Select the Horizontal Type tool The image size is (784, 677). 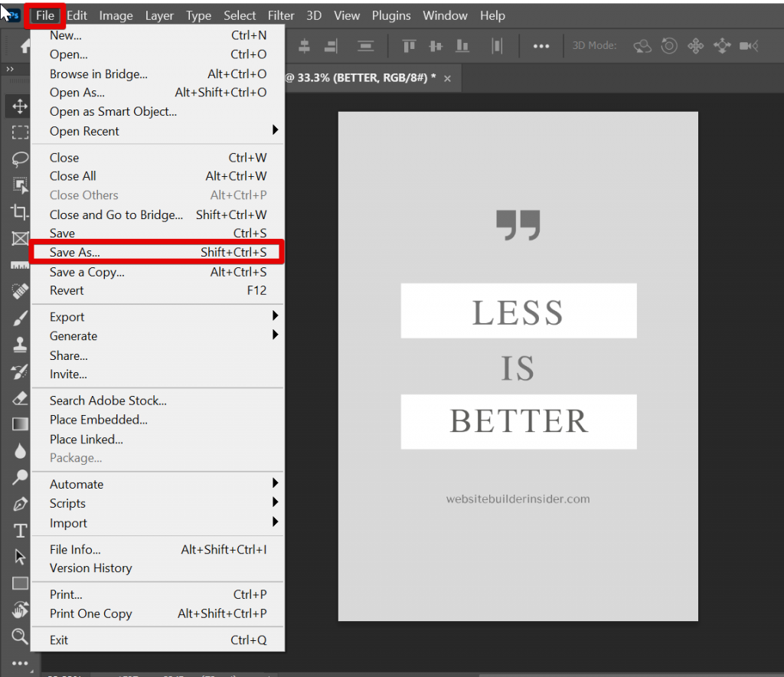[20, 530]
